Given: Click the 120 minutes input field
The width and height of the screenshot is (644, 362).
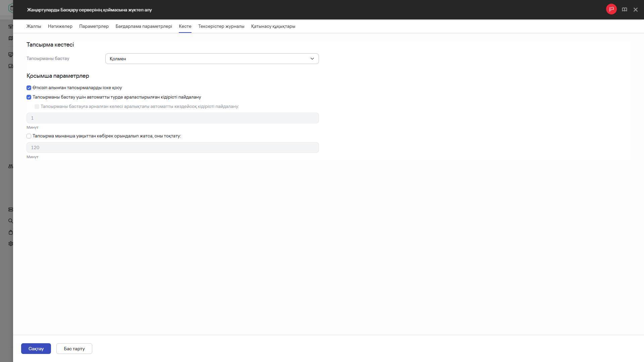Looking at the screenshot, I should [x=172, y=147].
